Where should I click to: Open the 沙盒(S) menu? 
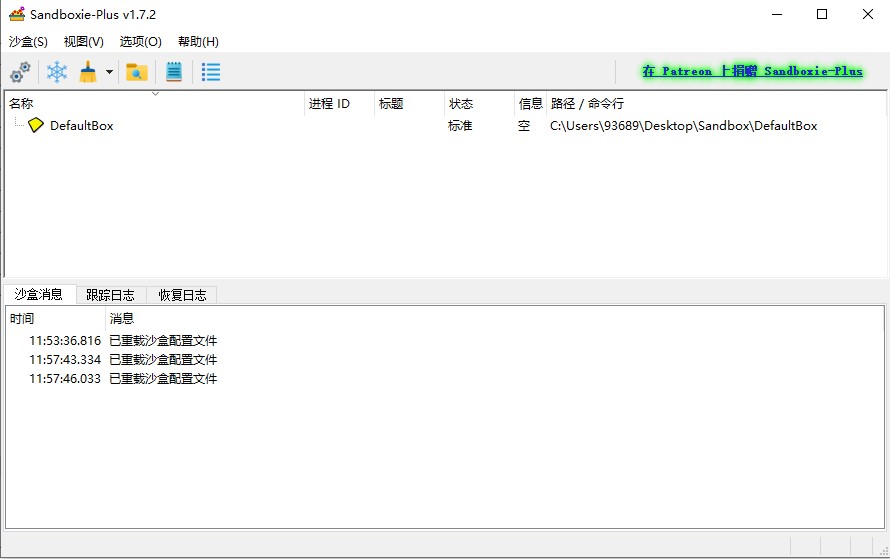[x=28, y=41]
